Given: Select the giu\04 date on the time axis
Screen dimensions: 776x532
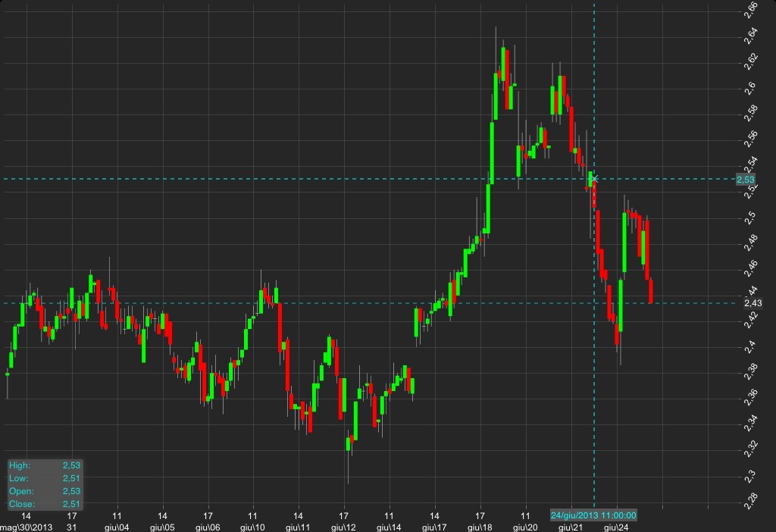Looking at the screenshot, I should click(x=117, y=527).
